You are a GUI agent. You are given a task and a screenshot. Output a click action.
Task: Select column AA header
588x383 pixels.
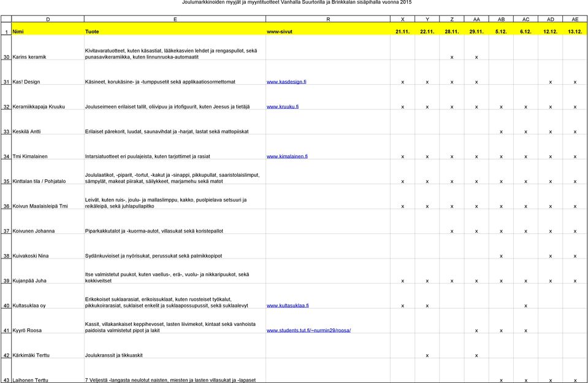tap(476, 19)
